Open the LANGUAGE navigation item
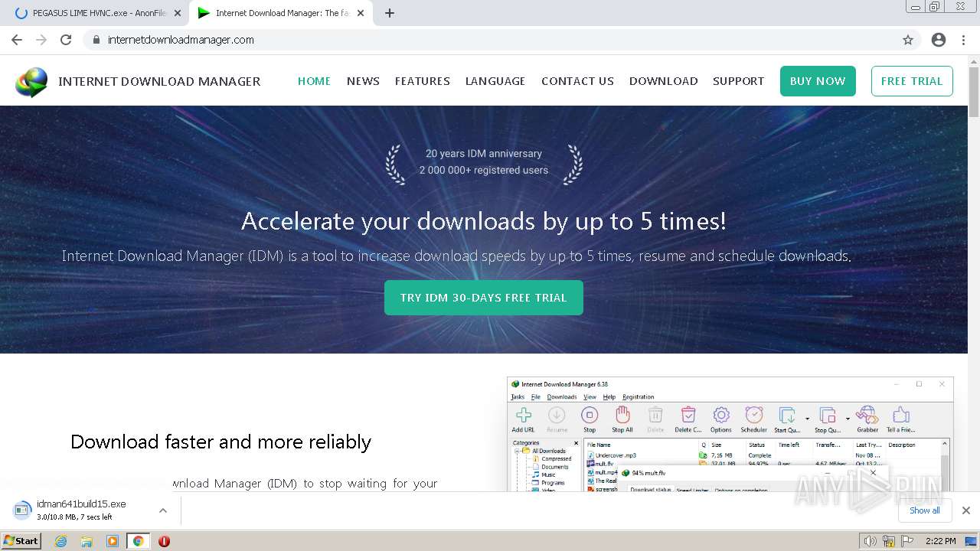Viewport: 980px width, 551px height. tap(495, 81)
